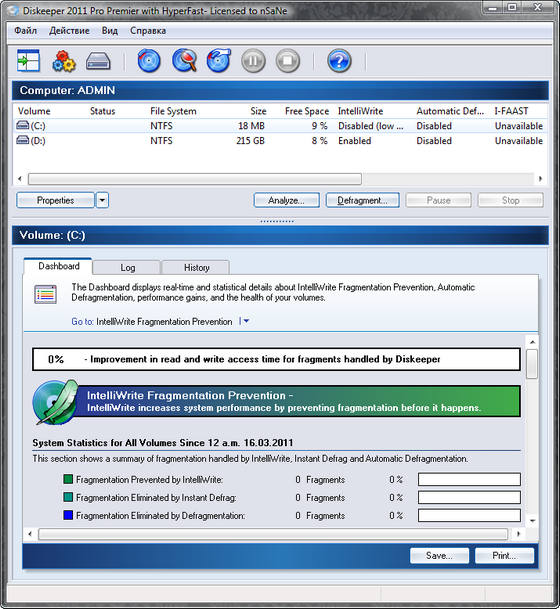This screenshot has width=560, height=609.
Task: Switch to the Log tab
Action: [x=127, y=268]
